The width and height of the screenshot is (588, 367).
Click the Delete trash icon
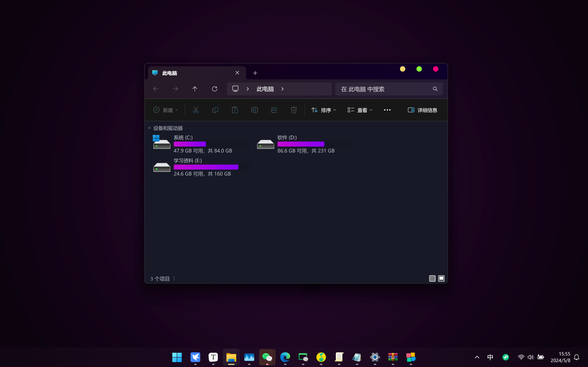click(x=294, y=110)
